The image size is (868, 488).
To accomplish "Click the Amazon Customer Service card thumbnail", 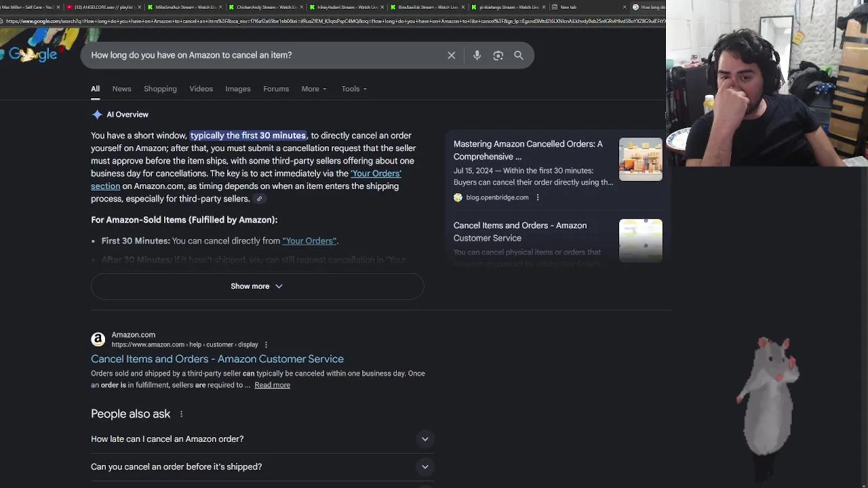I will [641, 241].
